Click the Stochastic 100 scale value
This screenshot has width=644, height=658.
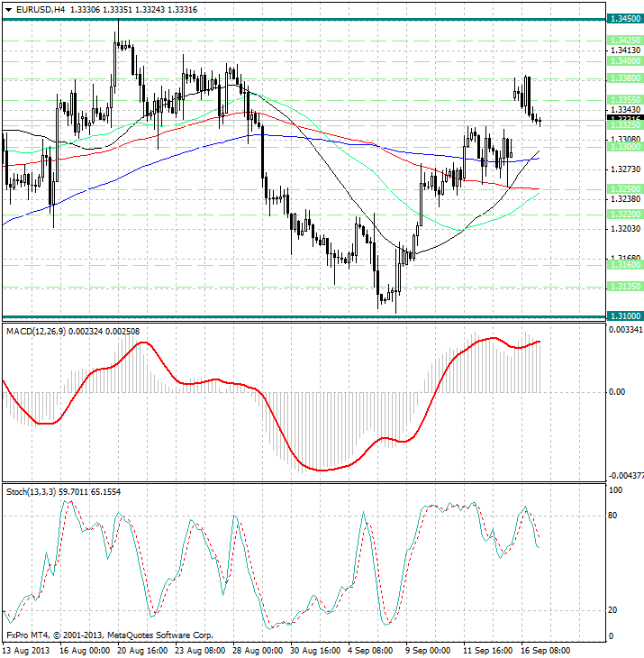click(615, 490)
